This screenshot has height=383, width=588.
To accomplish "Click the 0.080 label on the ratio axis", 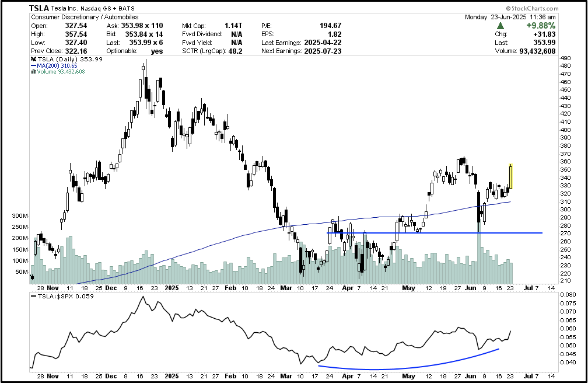I will (x=568, y=294).
